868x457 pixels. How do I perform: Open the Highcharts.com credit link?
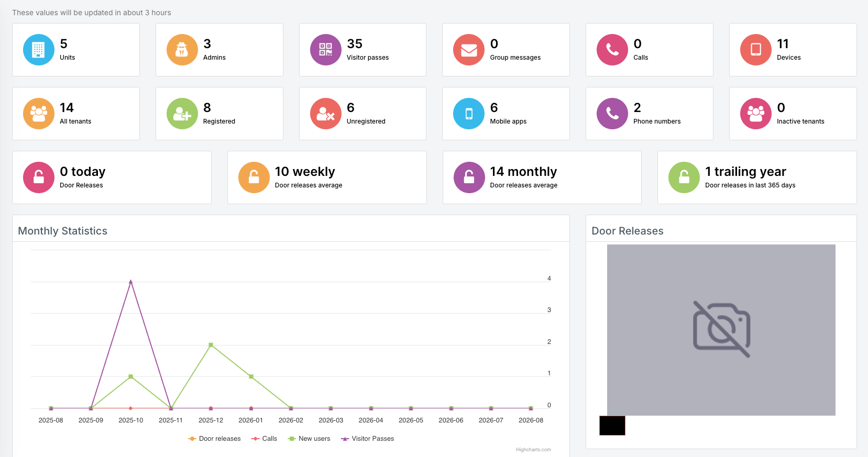point(533,450)
